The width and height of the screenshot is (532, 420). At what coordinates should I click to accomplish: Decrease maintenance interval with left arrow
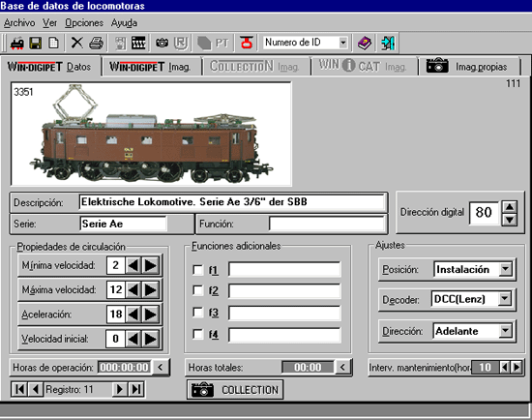tap(505, 367)
